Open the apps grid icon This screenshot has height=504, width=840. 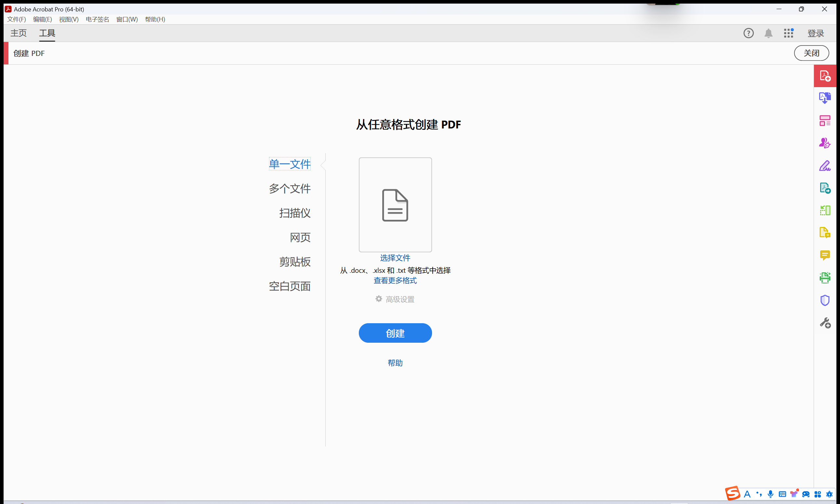pos(788,33)
